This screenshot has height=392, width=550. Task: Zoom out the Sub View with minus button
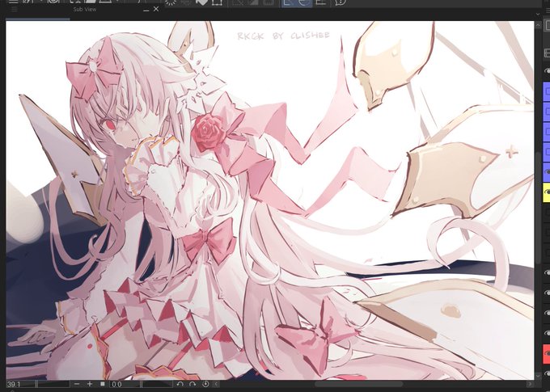pyautogui.click(x=77, y=384)
